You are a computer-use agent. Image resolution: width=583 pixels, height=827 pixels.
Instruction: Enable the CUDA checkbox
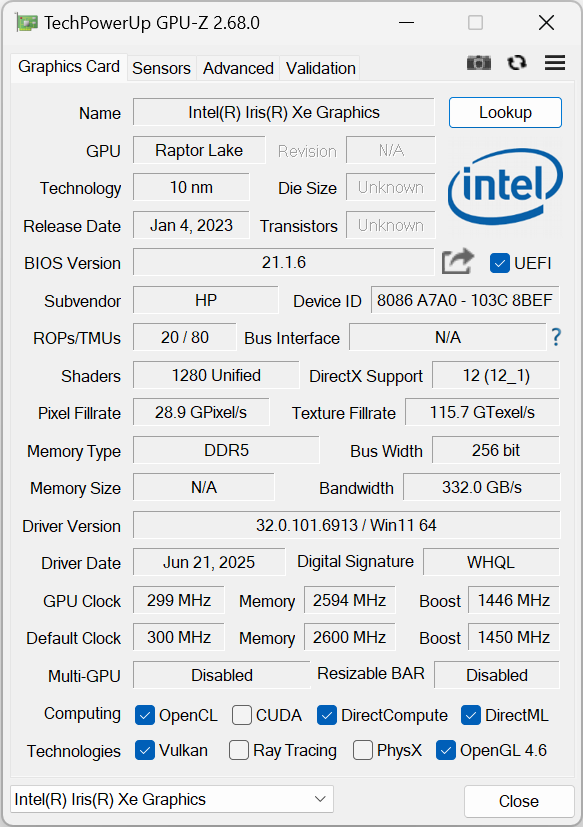click(x=241, y=715)
